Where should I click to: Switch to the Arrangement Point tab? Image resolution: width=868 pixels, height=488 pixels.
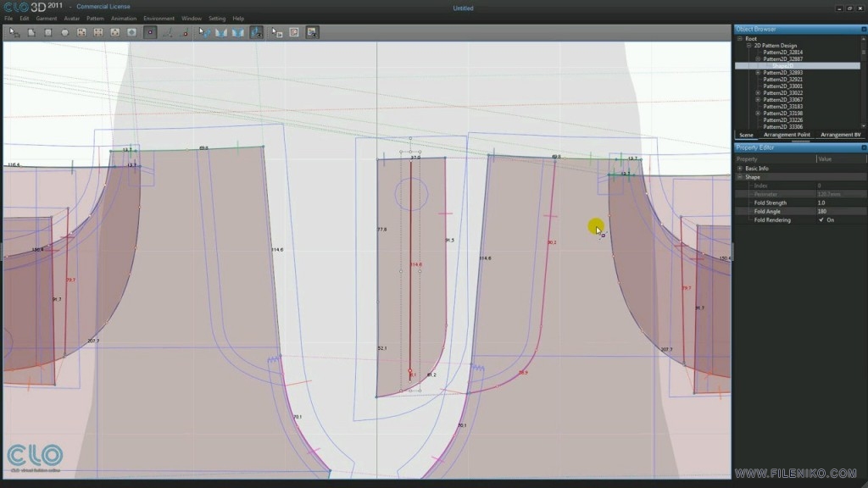(x=787, y=135)
